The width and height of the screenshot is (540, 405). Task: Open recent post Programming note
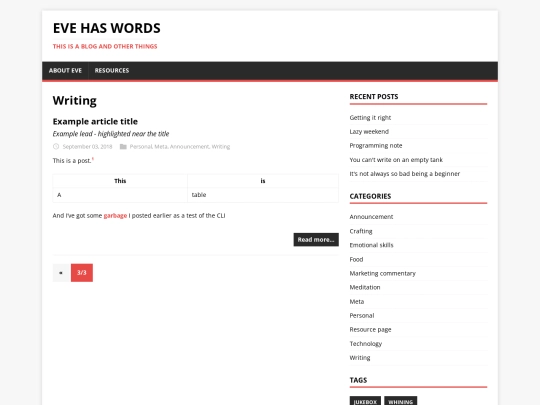pyautogui.click(x=376, y=146)
